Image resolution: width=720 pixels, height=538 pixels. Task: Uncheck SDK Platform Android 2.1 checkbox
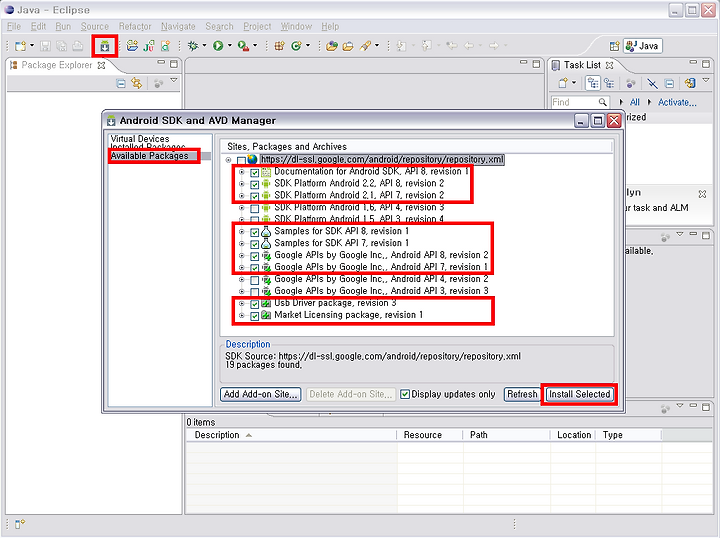(x=254, y=196)
